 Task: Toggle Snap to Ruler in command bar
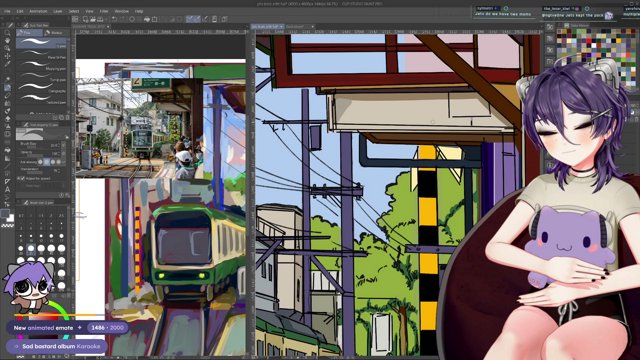click(x=190, y=19)
